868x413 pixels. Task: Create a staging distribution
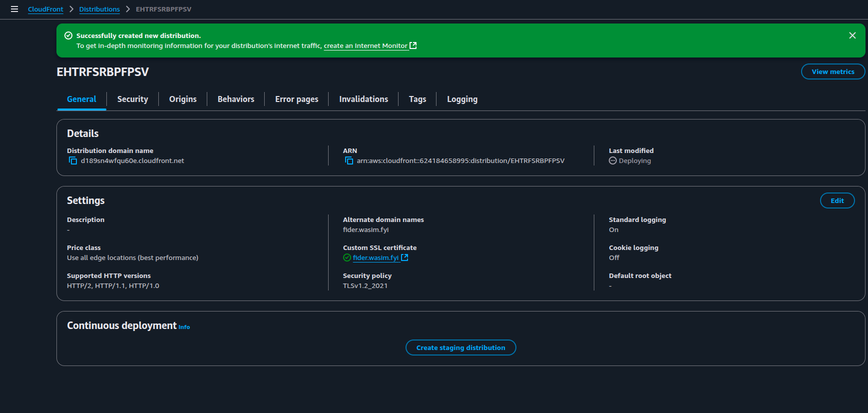pos(461,347)
